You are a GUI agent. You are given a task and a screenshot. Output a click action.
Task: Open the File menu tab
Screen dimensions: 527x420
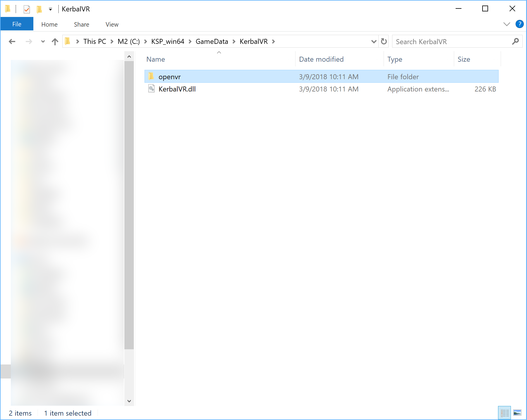[17, 24]
